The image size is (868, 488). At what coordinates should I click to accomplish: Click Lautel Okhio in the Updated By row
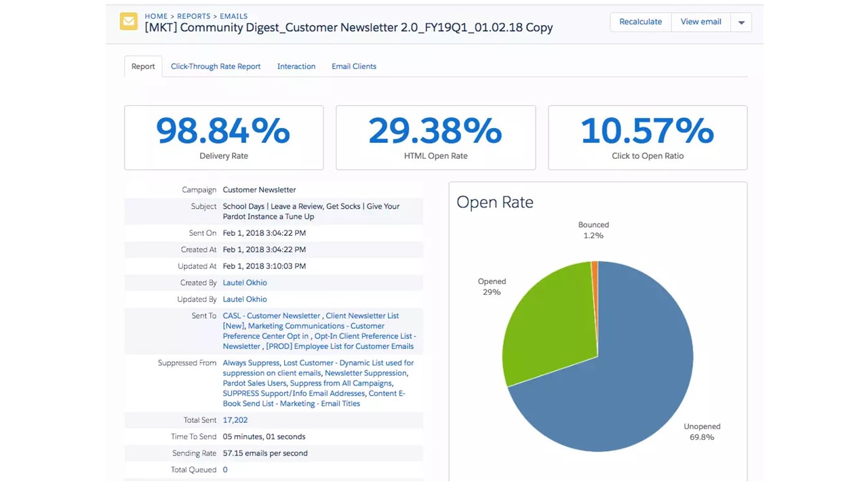(x=244, y=299)
